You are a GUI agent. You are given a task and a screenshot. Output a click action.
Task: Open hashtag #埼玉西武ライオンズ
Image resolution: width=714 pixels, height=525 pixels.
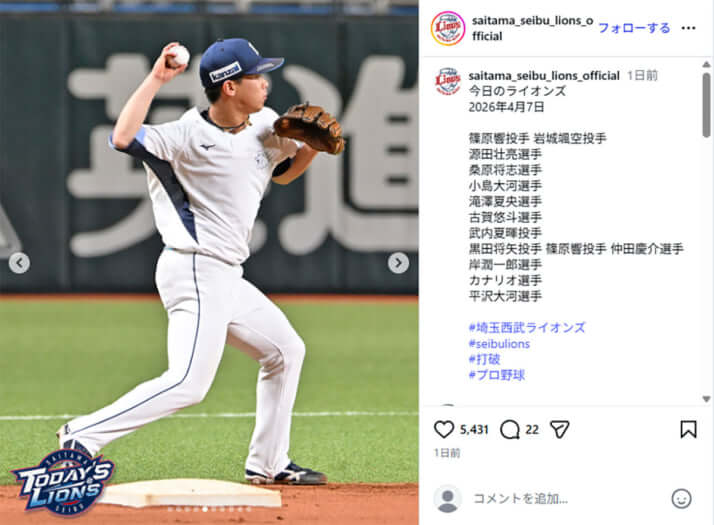click(x=527, y=327)
